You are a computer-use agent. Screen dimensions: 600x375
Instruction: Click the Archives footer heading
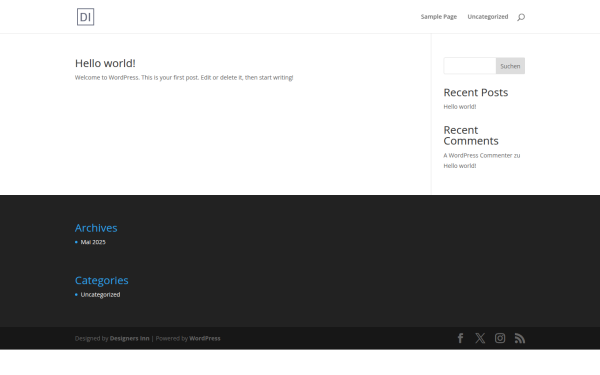[x=96, y=228]
